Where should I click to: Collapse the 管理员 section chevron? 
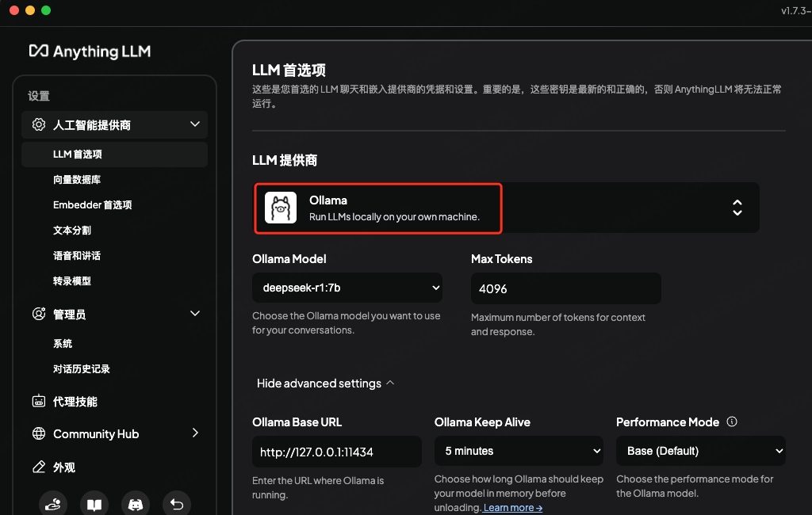point(195,313)
